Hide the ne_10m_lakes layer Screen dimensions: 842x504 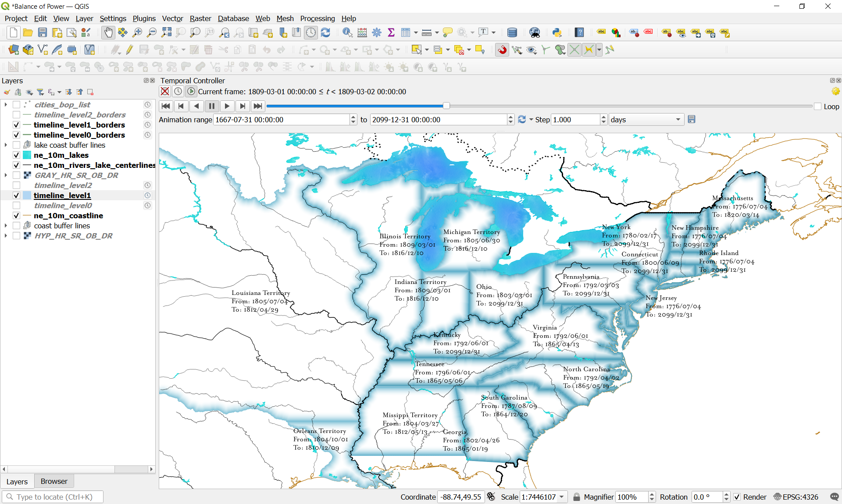point(16,155)
